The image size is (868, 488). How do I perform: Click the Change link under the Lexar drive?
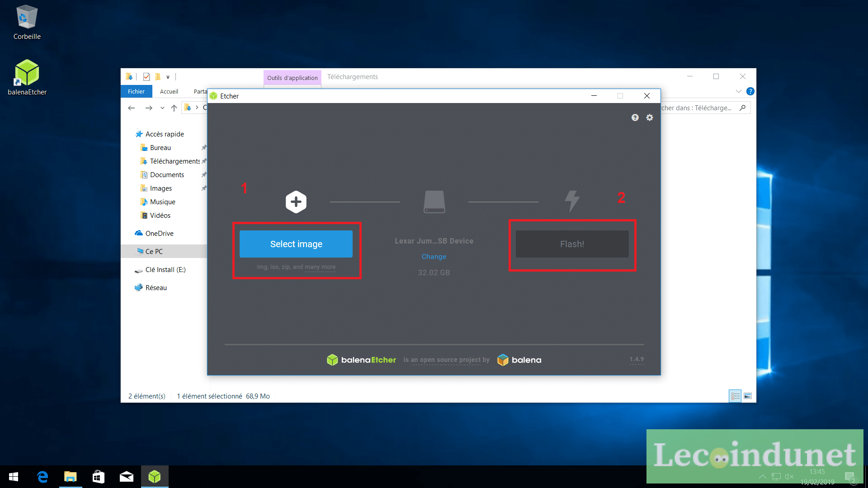pyautogui.click(x=434, y=256)
